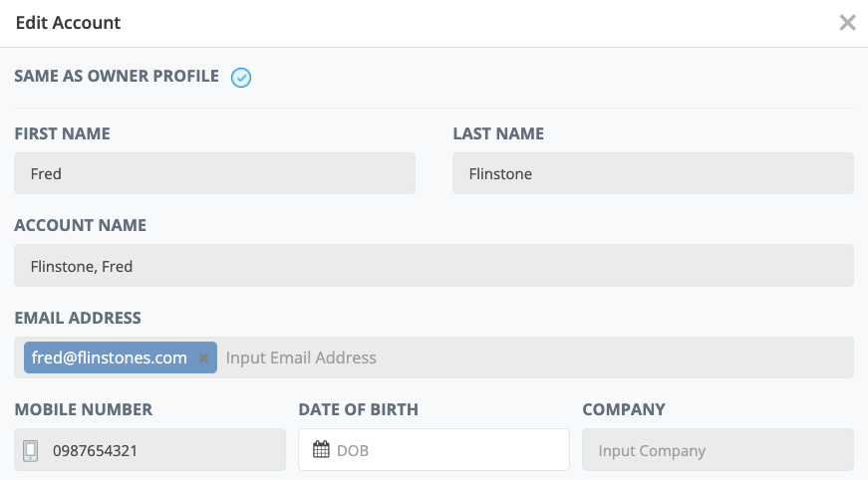Select the Account Name input box
The height and width of the screenshot is (480, 868).
(434, 266)
